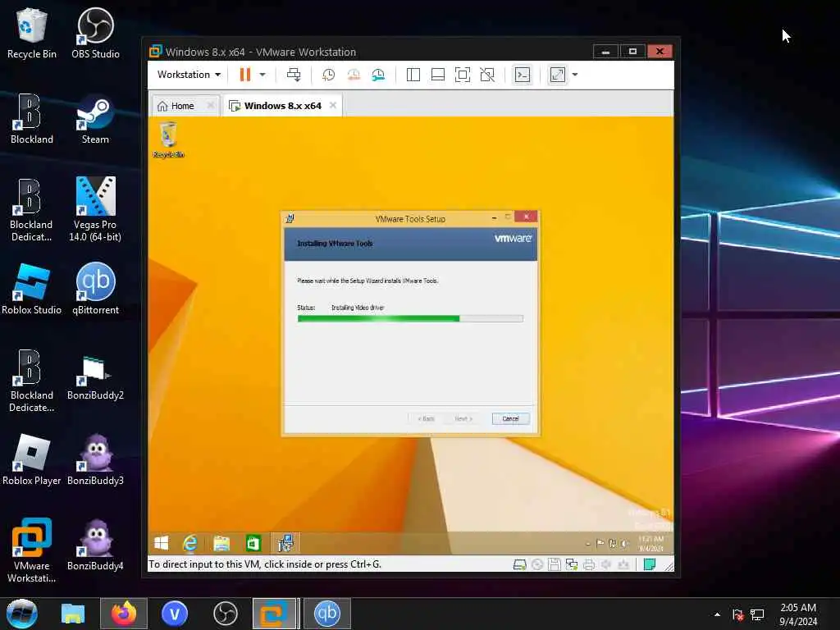Open the Roblox Player shortcut
The height and width of the screenshot is (630, 840).
32,459
